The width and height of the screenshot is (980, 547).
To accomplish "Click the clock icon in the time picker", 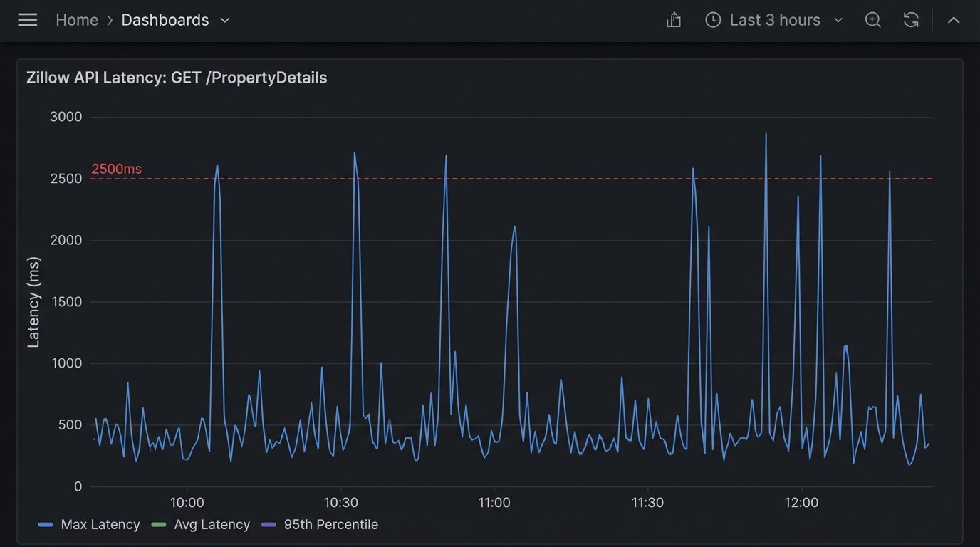I will click(713, 20).
